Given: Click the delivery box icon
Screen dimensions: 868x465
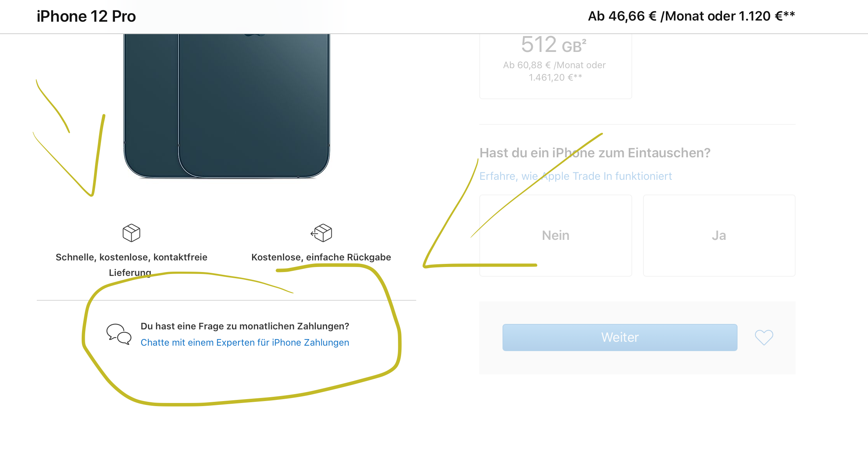Looking at the screenshot, I should [131, 233].
